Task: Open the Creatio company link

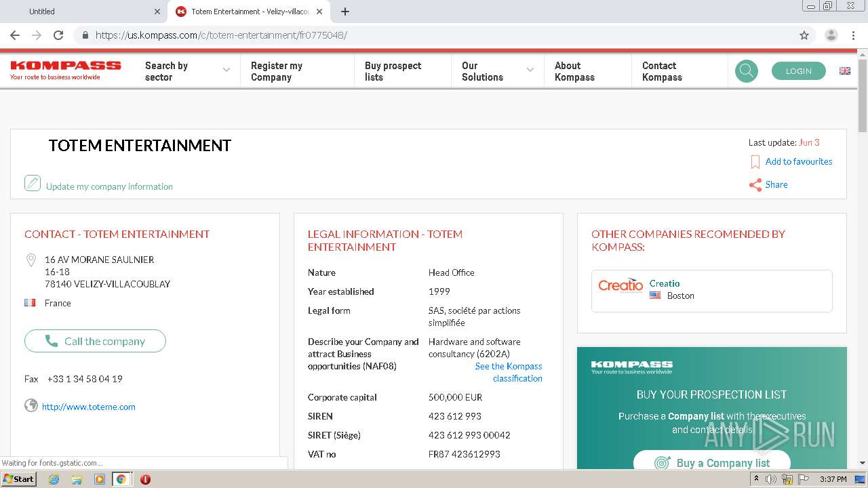Action: point(665,283)
